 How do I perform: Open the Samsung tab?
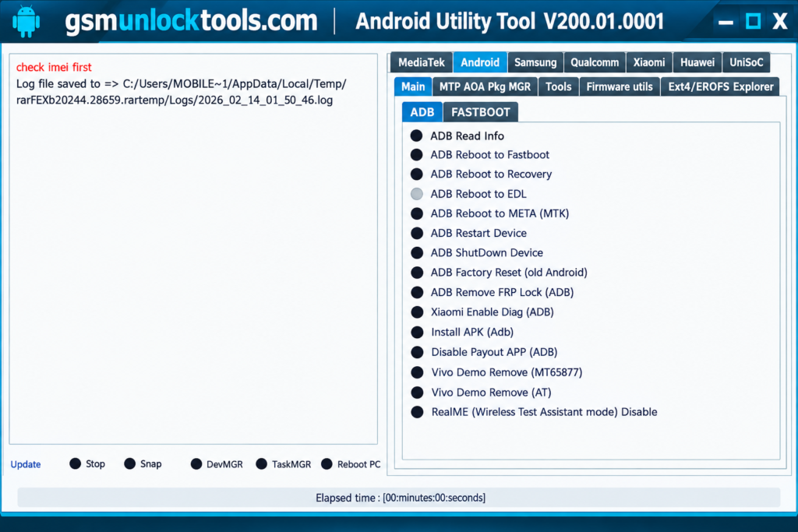click(535, 62)
